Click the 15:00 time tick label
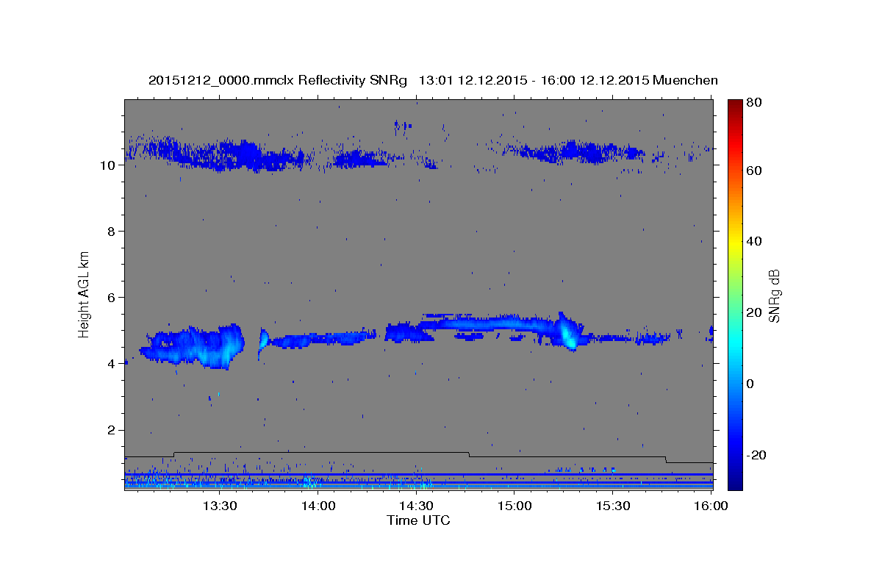Viewport: 882px width, 588px height. point(514,506)
